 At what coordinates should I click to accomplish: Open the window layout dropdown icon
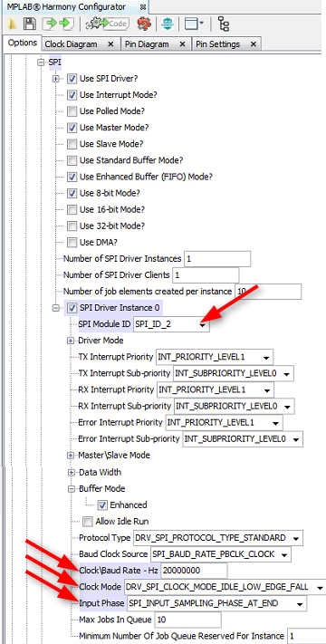(x=194, y=24)
